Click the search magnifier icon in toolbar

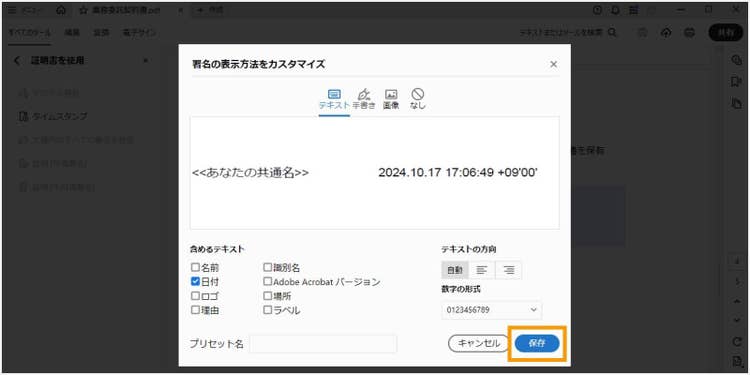click(x=612, y=33)
